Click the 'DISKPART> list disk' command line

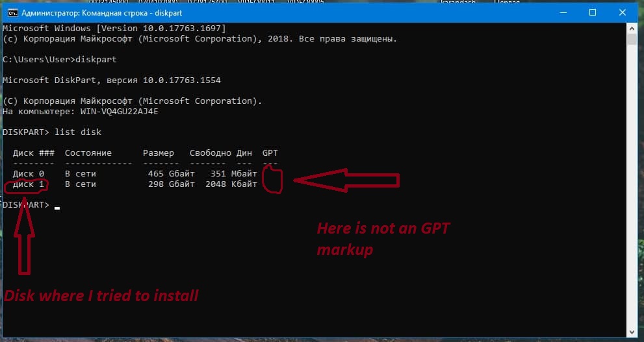(52, 132)
